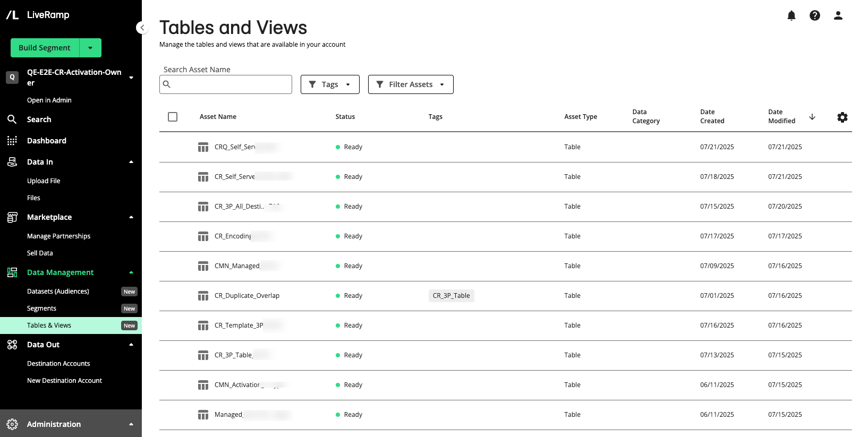This screenshot has height=437, width=868.
Task: Click the LiveRamp logo
Action: [x=38, y=15]
